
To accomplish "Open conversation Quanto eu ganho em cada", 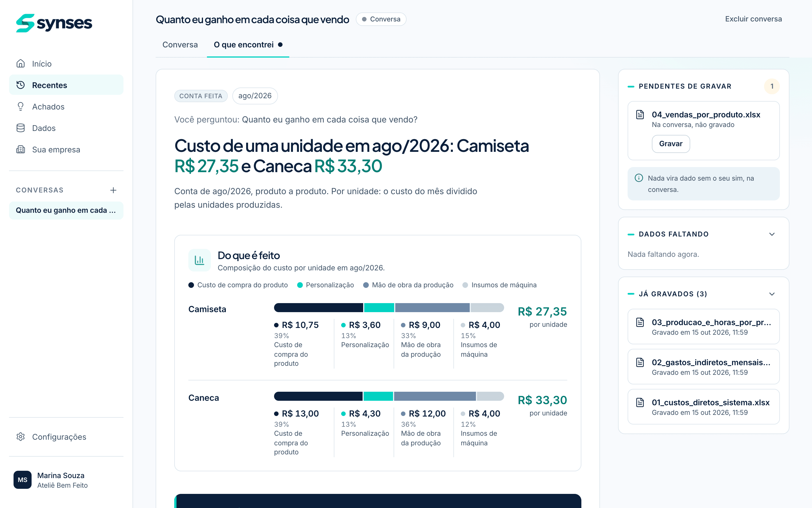I will [66, 210].
